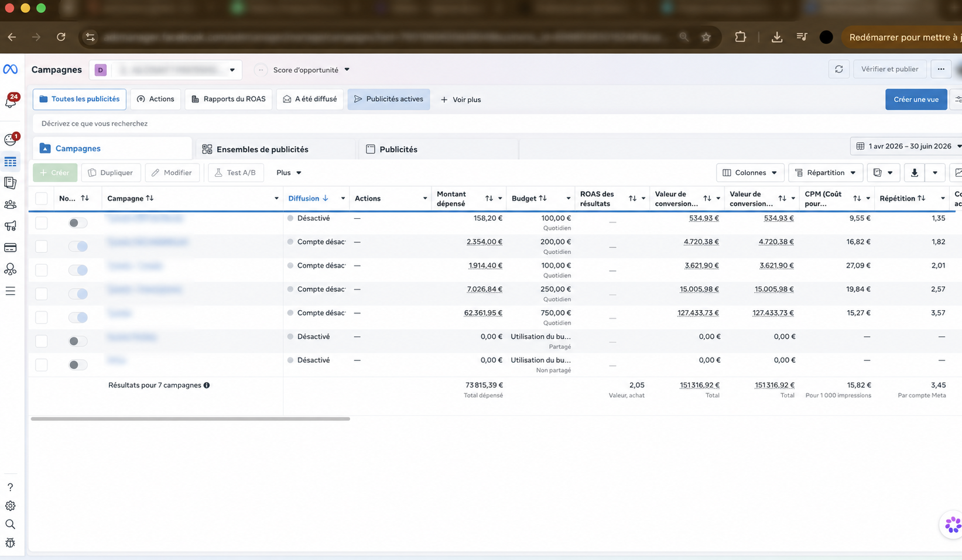Select checkbox for the 158,20 € campaign row

click(x=42, y=222)
